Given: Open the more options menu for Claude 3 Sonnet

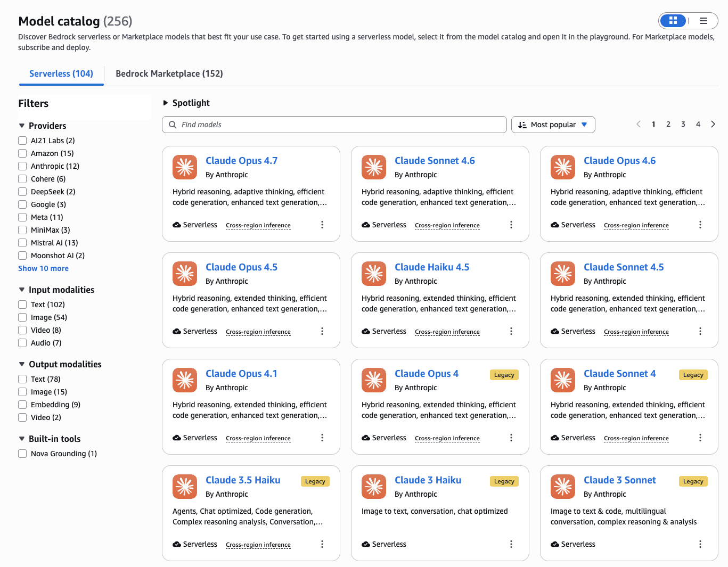Looking at the screenshot, I should point(700,544).
